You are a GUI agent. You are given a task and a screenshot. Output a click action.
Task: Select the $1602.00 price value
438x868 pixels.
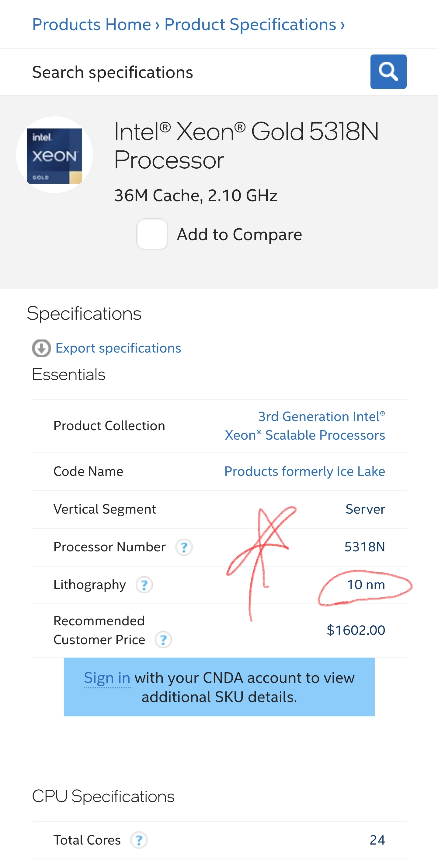(356, 631)
